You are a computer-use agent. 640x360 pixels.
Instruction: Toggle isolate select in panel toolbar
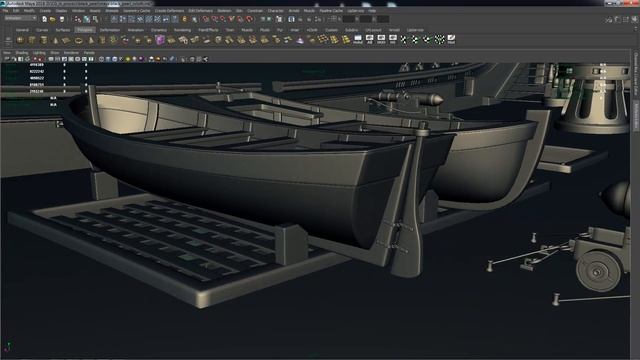point(183,59)
